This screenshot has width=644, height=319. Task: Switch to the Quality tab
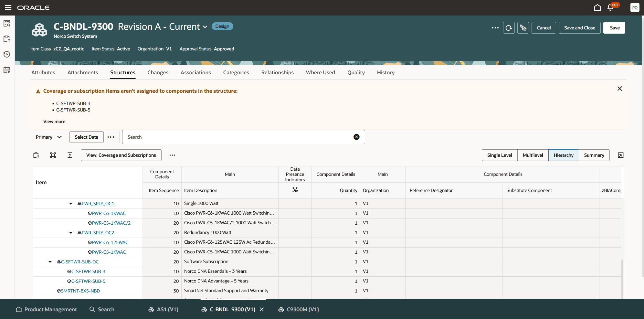coord(356,72)
